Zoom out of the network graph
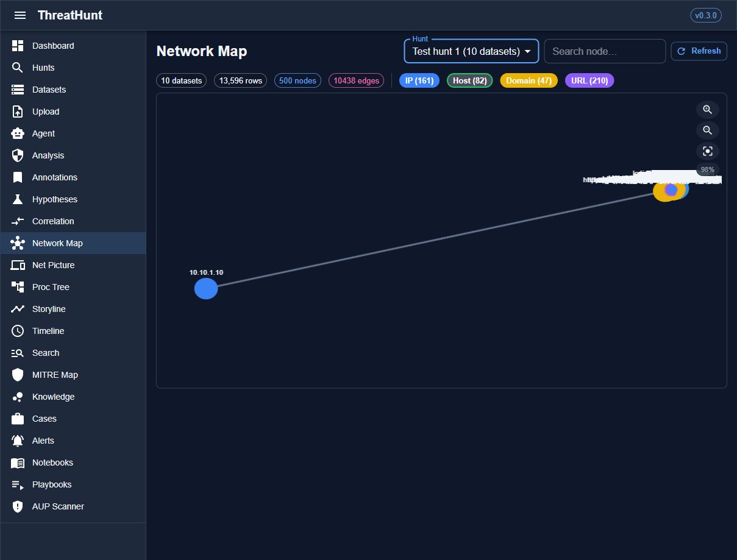Screen dimensions: 737x560 pos(707,130)
